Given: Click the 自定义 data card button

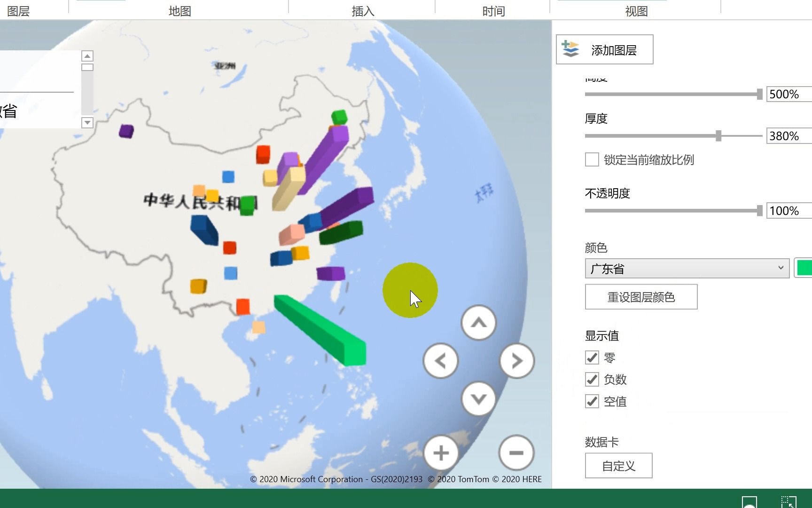Looking at the screenshot, I should [x=618, y=466].
